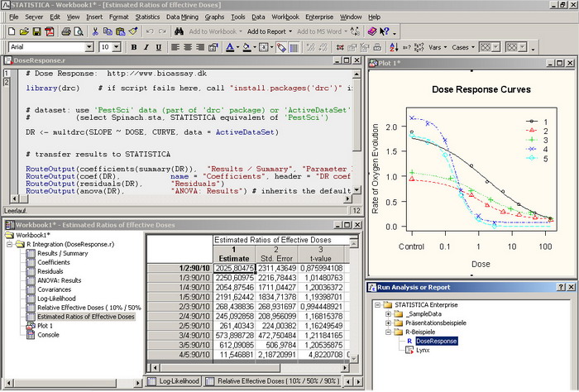Click the Std. Error column header
This screenshot has width=579, height=392.
276,255
